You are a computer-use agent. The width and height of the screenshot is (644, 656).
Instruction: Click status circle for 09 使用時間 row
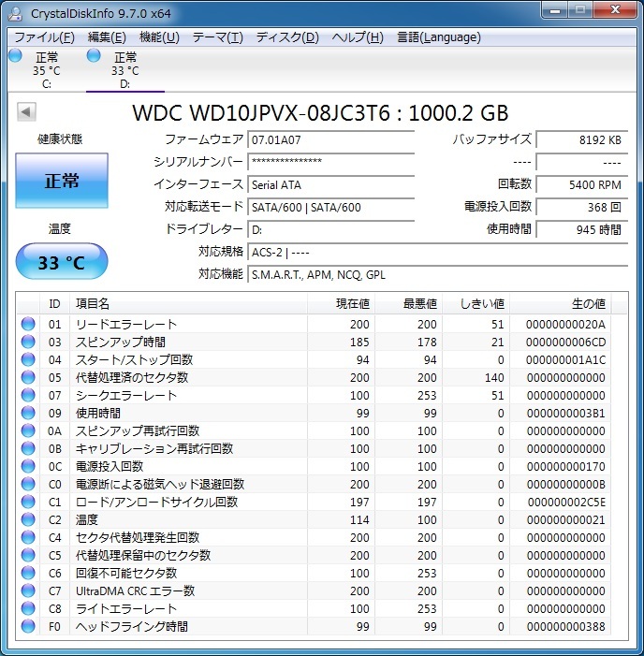pyautogui.click(x=28, y=413)
